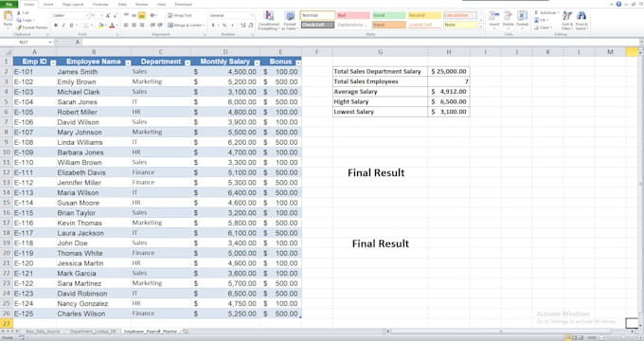Click the Comma Style icon

(232, 26)
